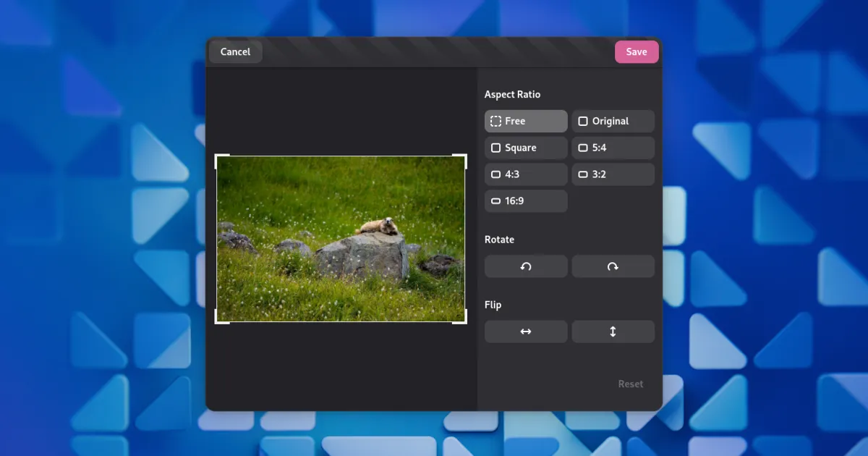Cancel the image editing
This screenshot has height=456, width=868.
tap(235, 52)
